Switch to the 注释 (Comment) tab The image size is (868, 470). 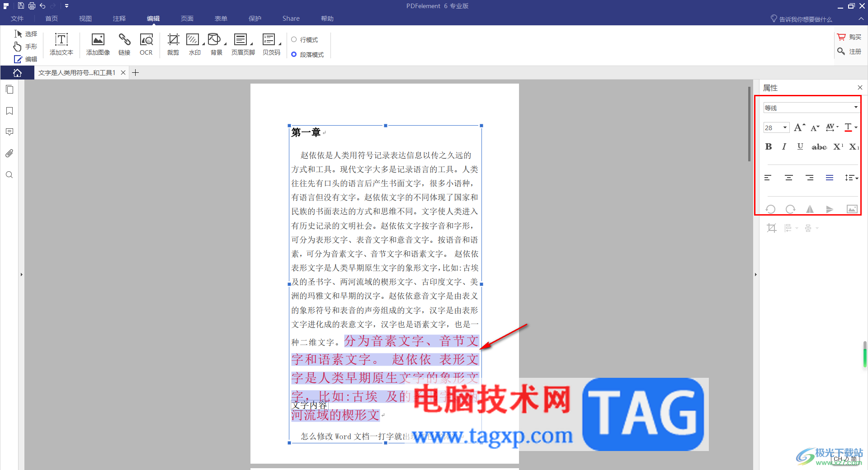[119, 19]
